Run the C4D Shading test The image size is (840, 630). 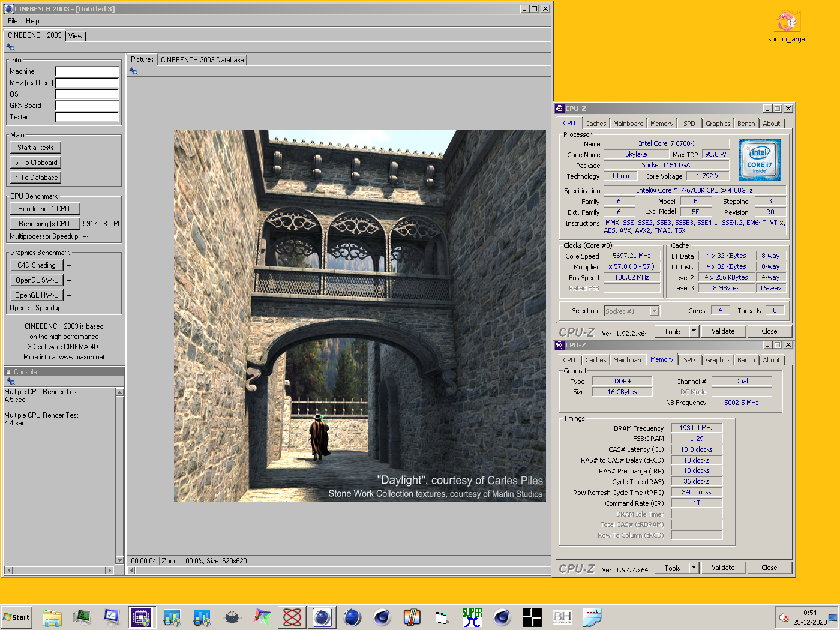coord(37,265)
